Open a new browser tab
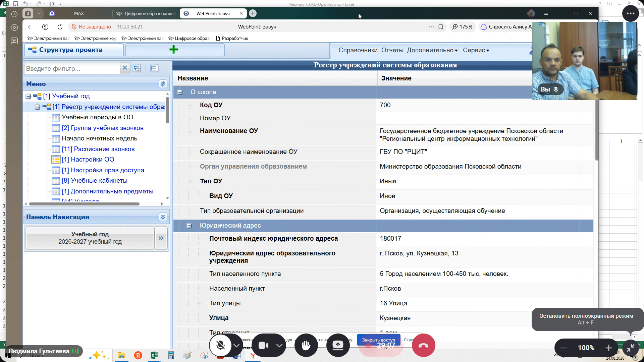644x362 pixels. pyautogui.click(x=253, y=13)
